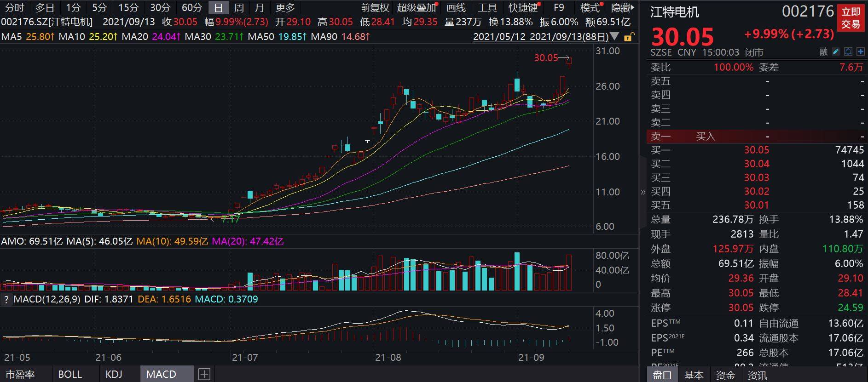Click the 涨停 limit-up price 30.05

click(741, 308)
